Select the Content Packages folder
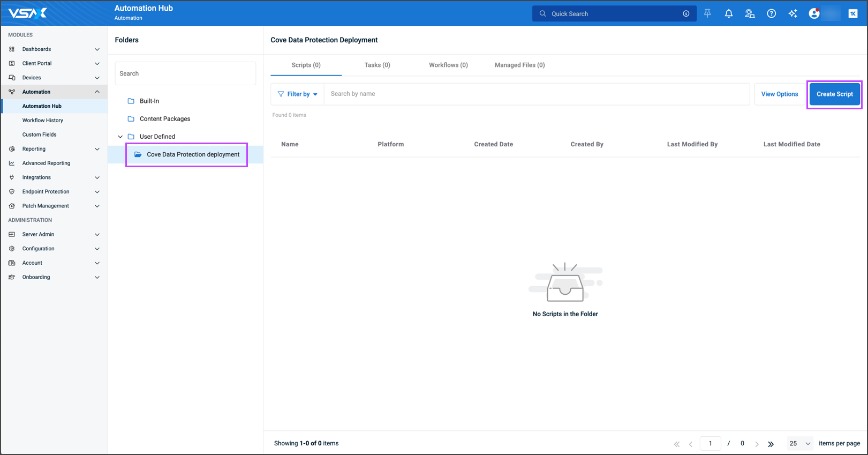Viewport: 868px width, 455px height. point(164,119)
